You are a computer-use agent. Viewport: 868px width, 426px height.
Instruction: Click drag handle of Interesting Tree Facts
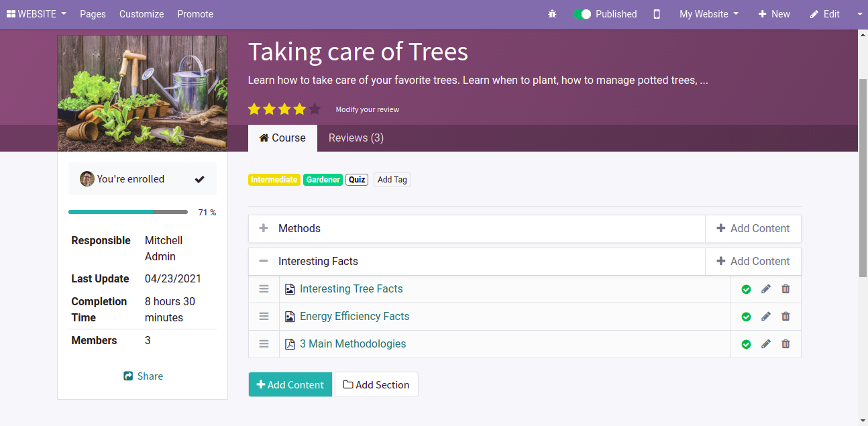click(264, 289)
